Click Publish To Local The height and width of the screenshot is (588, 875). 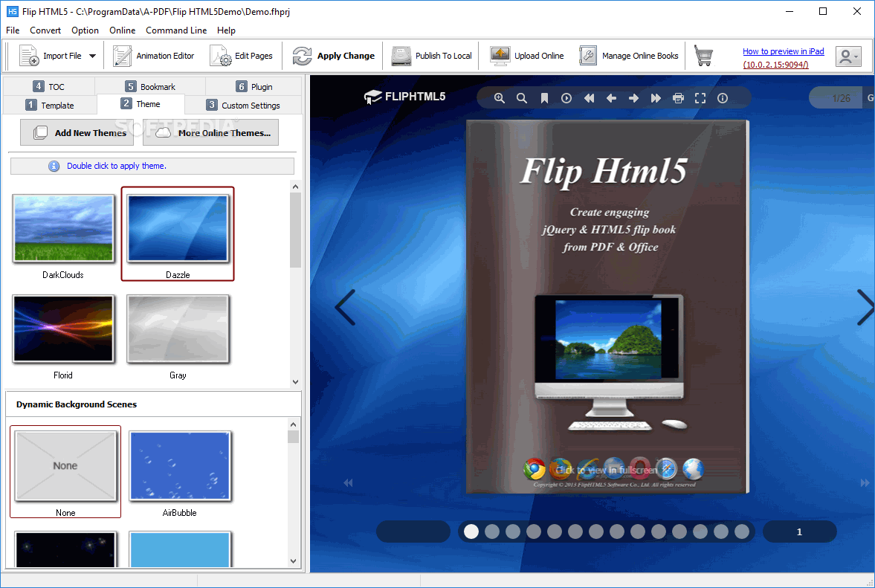[x=431, y=56]
